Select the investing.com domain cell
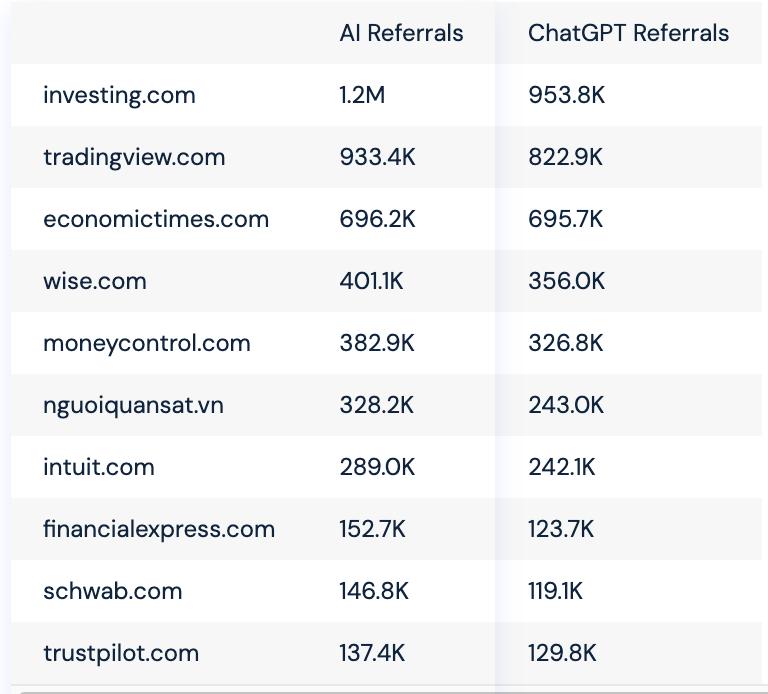Screen dimensions: 768x694 coord(120,95)
